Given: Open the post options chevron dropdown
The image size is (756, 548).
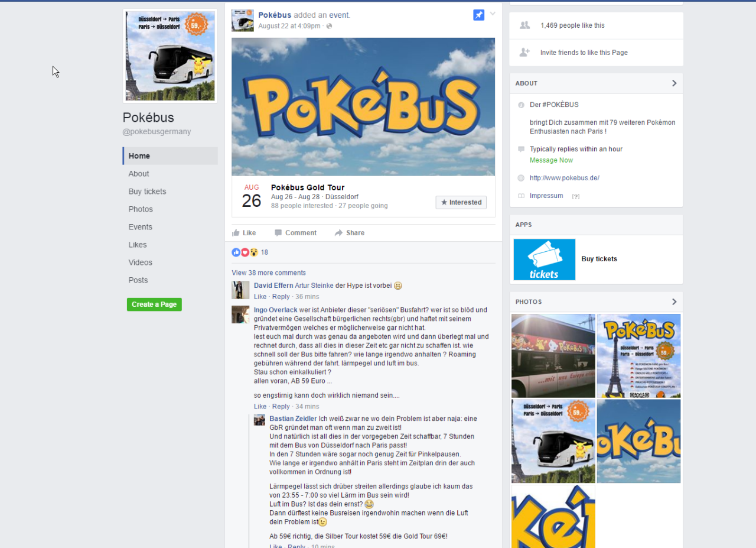Looking at the screenshot, I should [493, 14].
